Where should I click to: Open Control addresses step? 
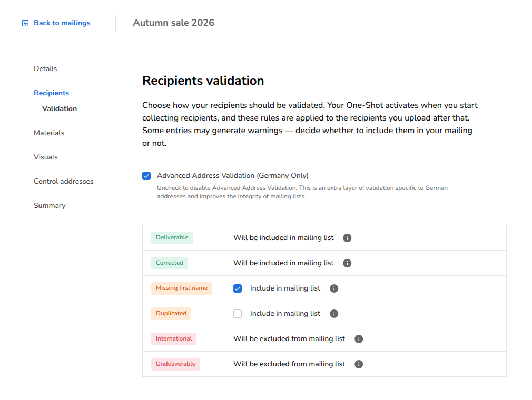click(x=63, y=182)
